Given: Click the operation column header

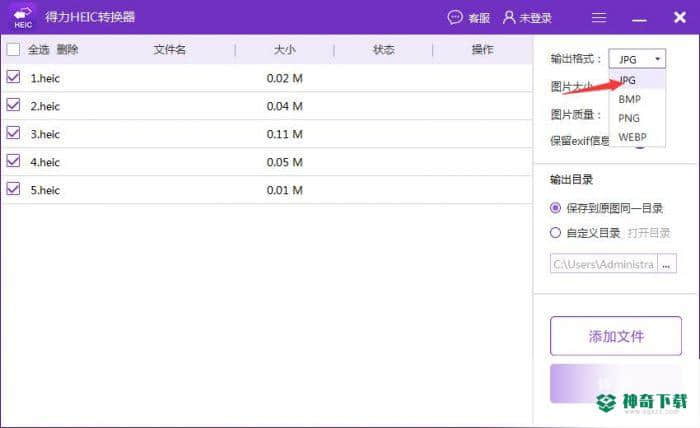Looking at the screenshot, I should [483, 50].
